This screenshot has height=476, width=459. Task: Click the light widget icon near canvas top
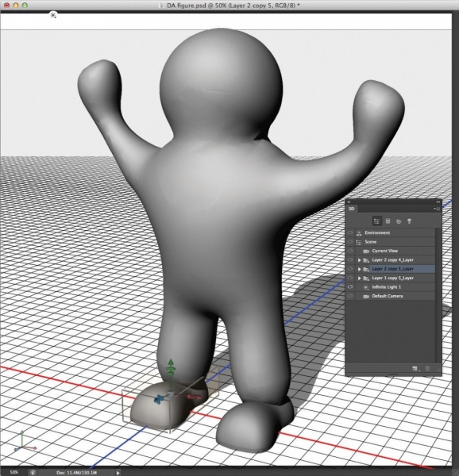click(53, 15)
